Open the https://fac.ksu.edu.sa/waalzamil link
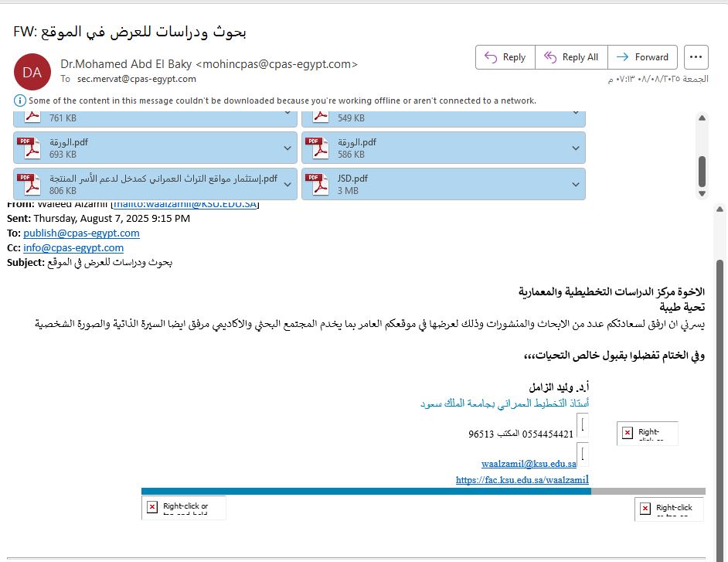728x562 pixels. [522, 480]
